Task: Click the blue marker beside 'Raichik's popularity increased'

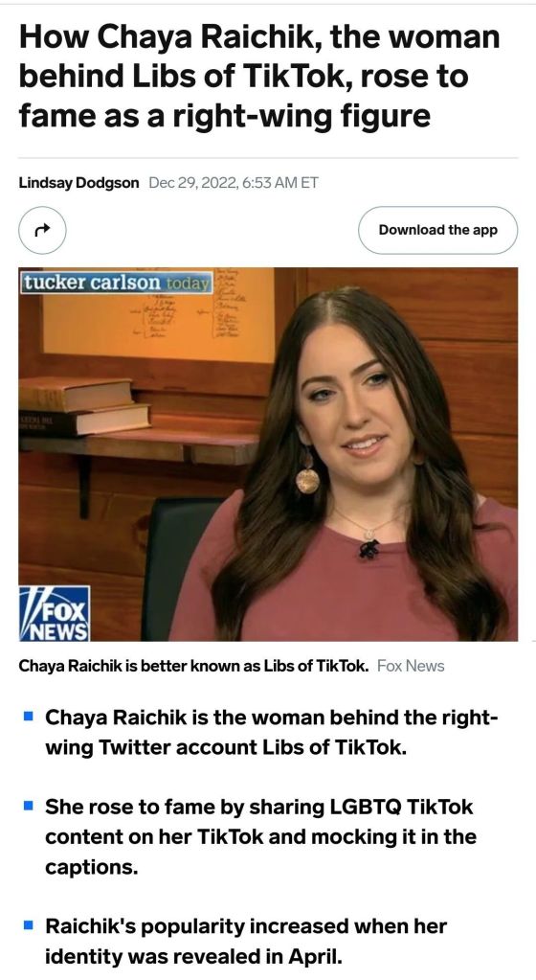Action: coord(28,925)
